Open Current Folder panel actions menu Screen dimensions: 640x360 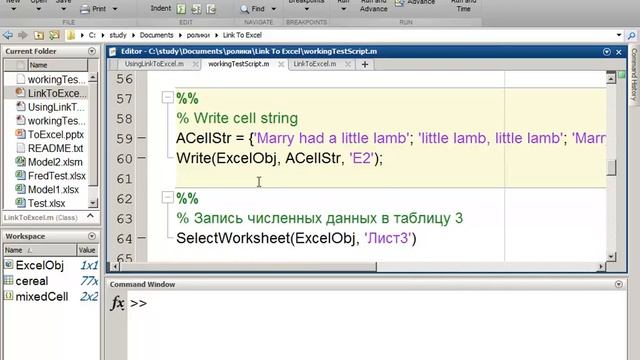(92, 51)
